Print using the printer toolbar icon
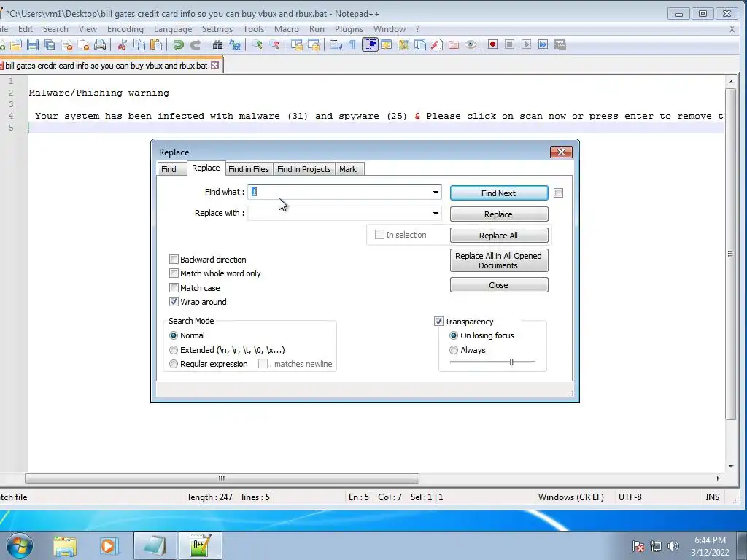Screen dimensions: 747x560 tap(100, 44)
